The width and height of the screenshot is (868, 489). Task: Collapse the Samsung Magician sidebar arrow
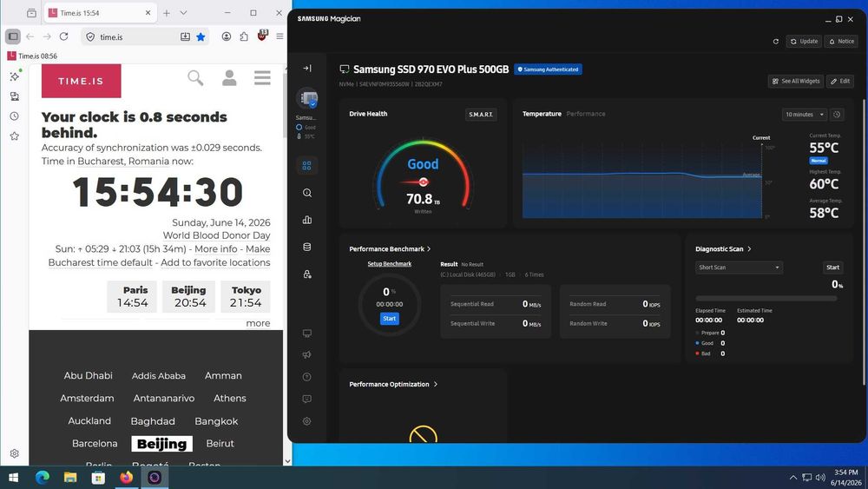point(307,68)
